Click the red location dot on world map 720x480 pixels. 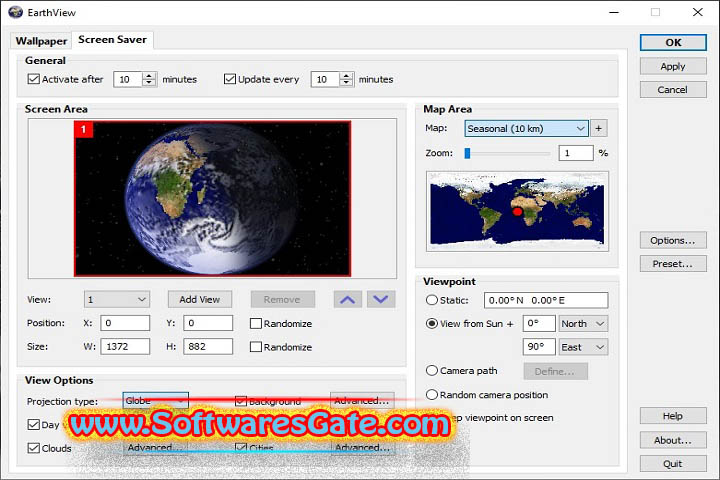(x=517, y=211)
